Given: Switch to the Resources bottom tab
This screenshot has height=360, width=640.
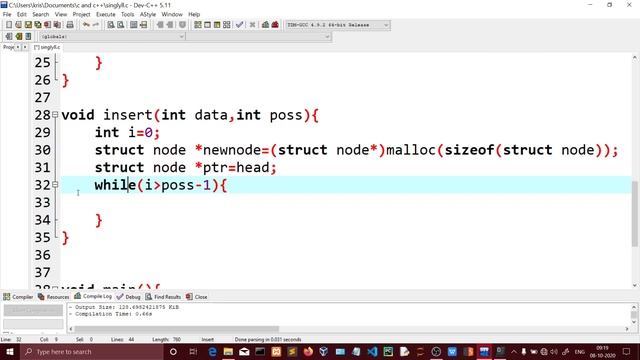Looking at the screenshot, I should pos(53,297).
